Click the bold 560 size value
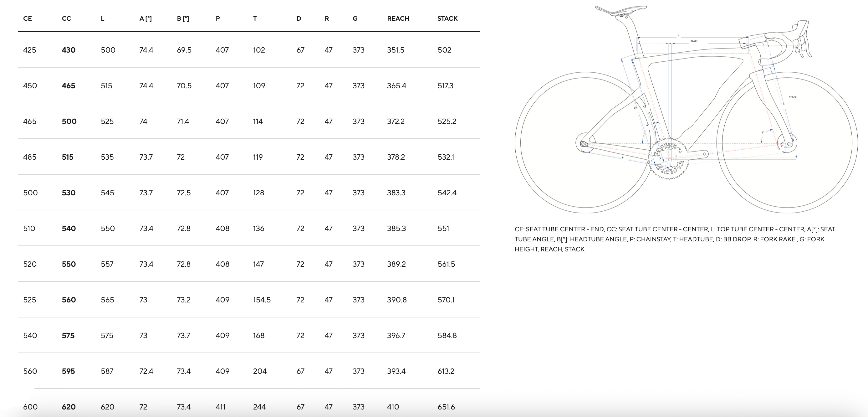Screen dimensions: 868x417 pyautogui.click(x=69, y=300)
